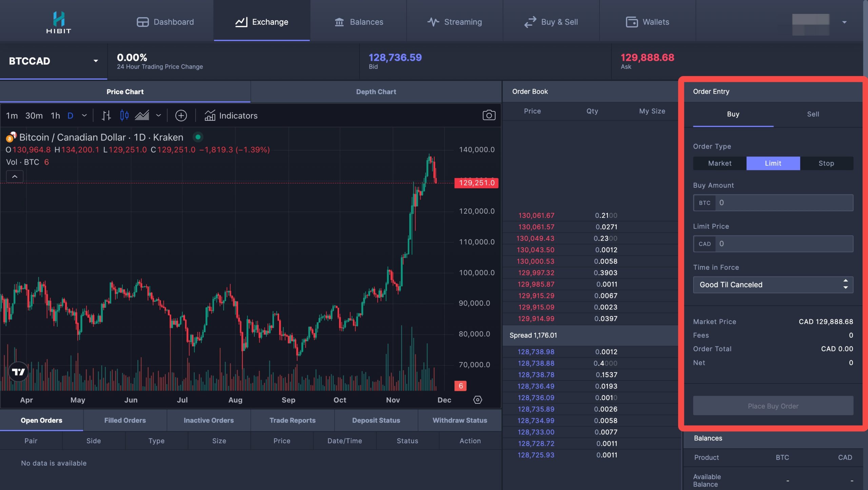The width and height of the screenshot is (868, 490).
Task: Set chart interval to 1m
Action: point(12,116)
